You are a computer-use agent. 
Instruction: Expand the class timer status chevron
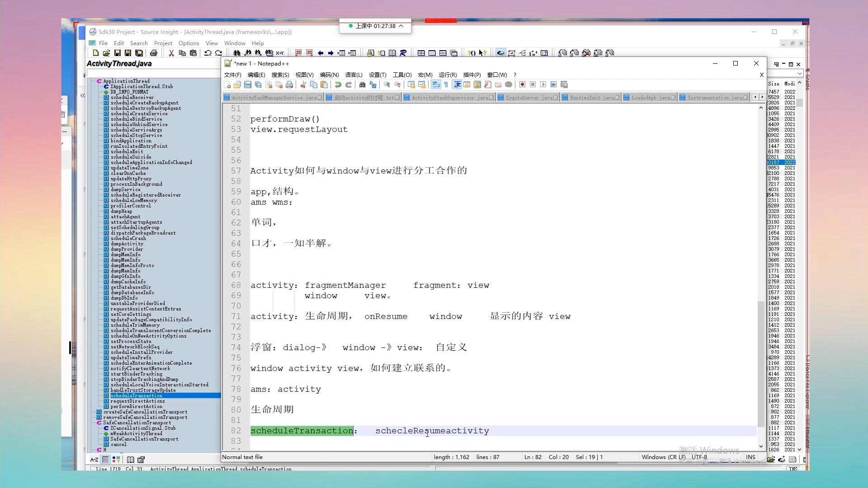pyautogui.click(x=401, y=26)
